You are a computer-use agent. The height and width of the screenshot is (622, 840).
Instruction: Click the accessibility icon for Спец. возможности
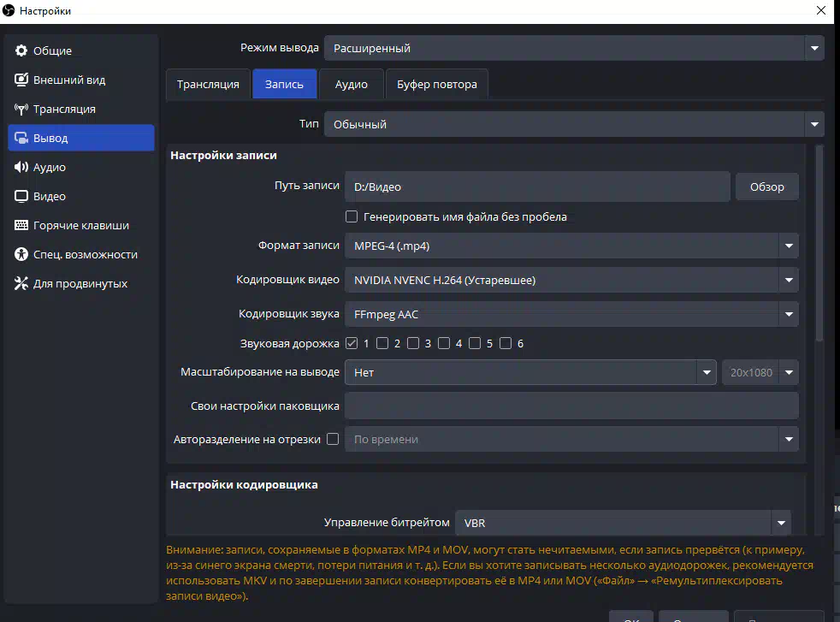pyautogui.click(x=21, y=254)
